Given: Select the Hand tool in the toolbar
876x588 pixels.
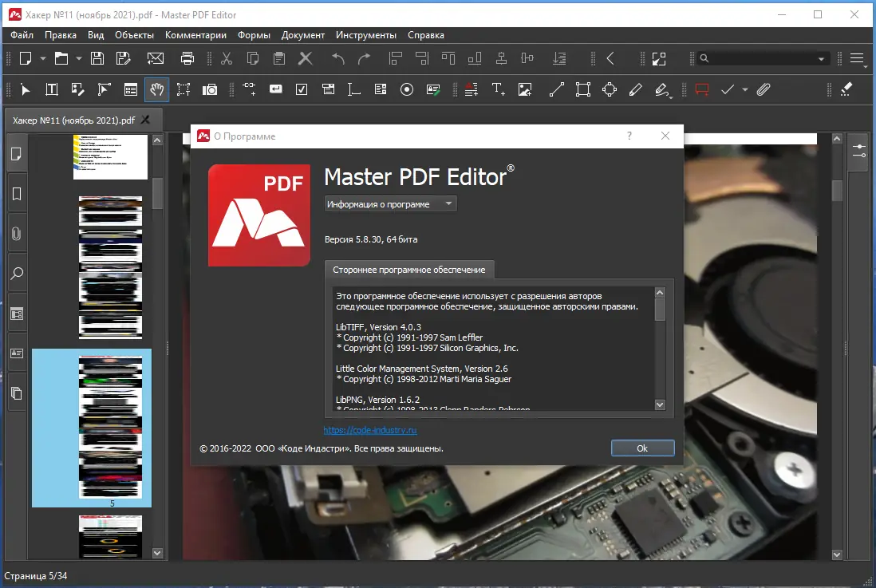Looking at the screenshot, I should (x=156, y=89).
